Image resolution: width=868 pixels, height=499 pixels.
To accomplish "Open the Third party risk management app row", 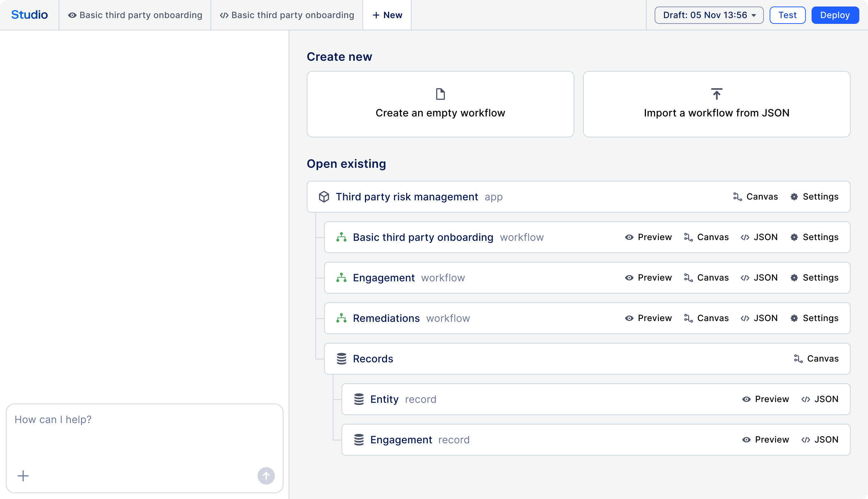I will 407,197.
